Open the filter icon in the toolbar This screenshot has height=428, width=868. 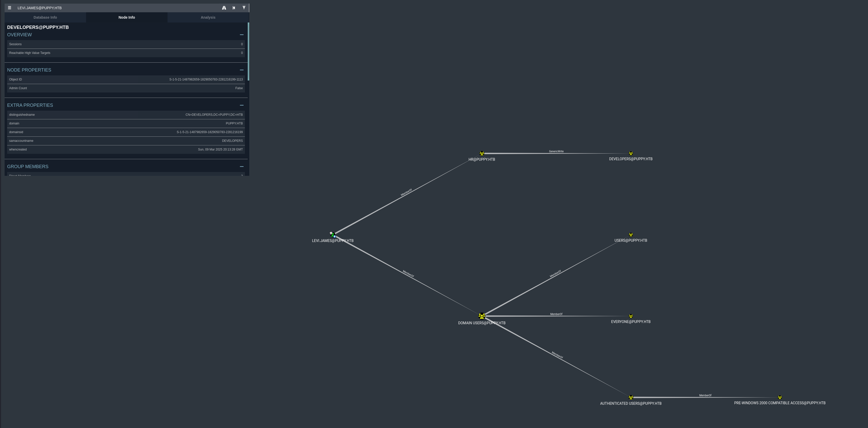click(244, 7)
